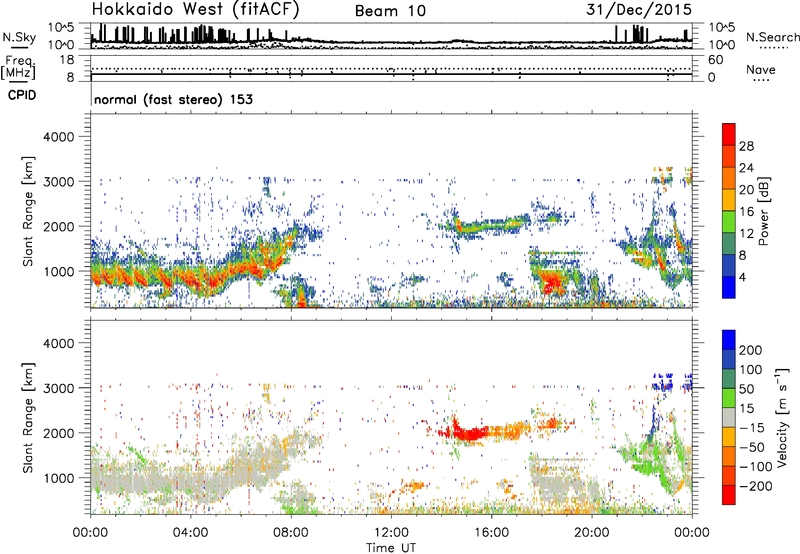Click 'Slant Range [km]' label of power panel
Screen dimensions: 800x554
[28, 211]
